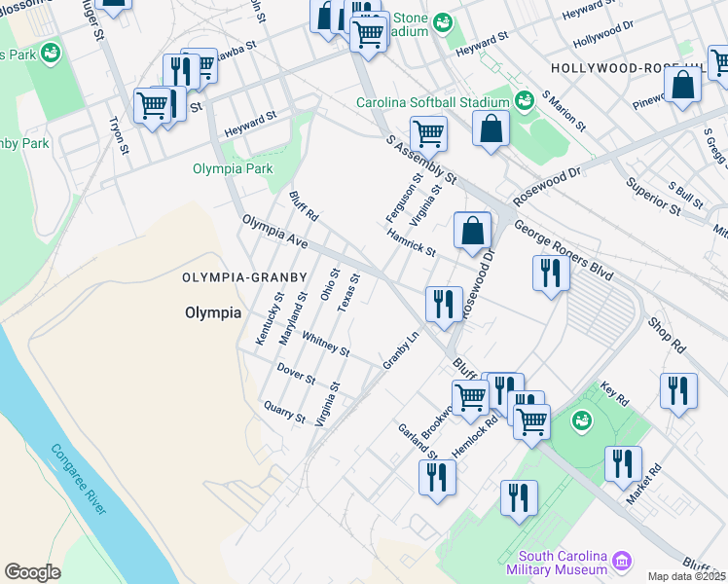Click the park pin in the top-left green area

coord(51,54)
